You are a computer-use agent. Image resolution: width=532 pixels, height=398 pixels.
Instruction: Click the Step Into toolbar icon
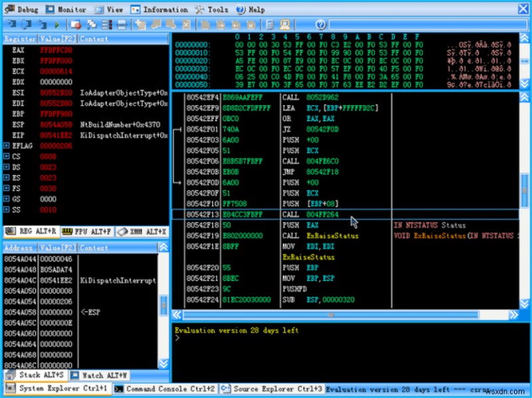[x=12, y=24]
